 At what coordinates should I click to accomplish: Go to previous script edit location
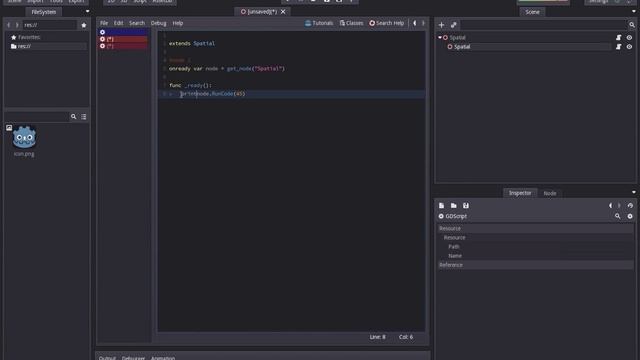415,23
